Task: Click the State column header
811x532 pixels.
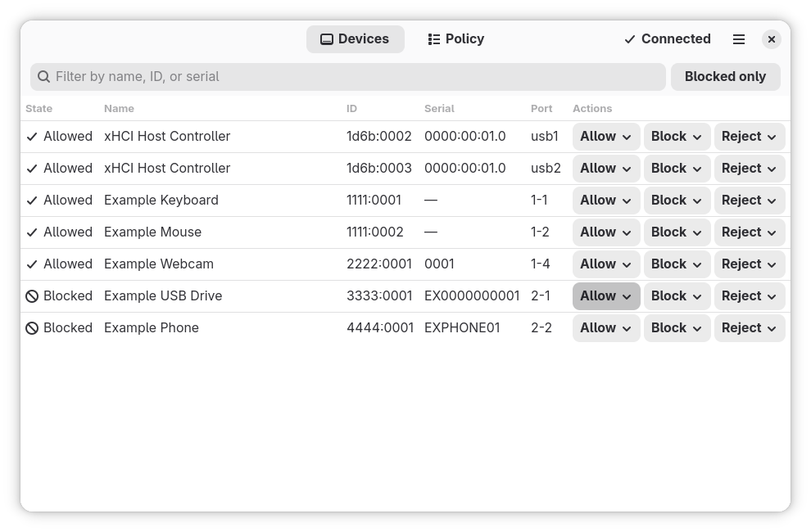Action: click(39, 109)
